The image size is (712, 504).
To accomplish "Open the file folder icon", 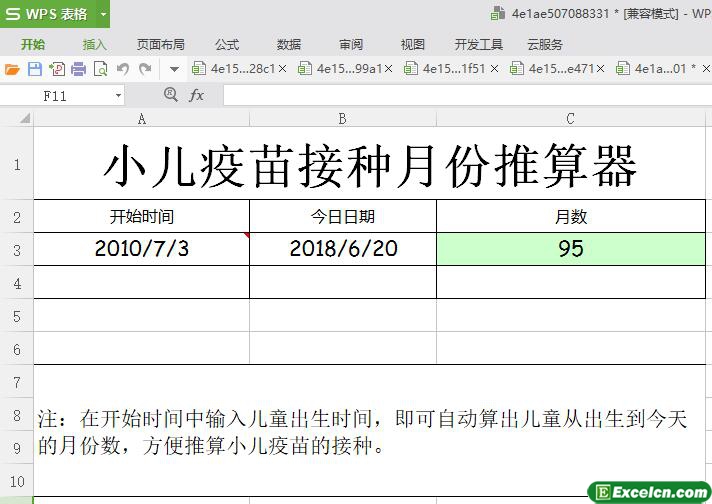I will point(12,69).
